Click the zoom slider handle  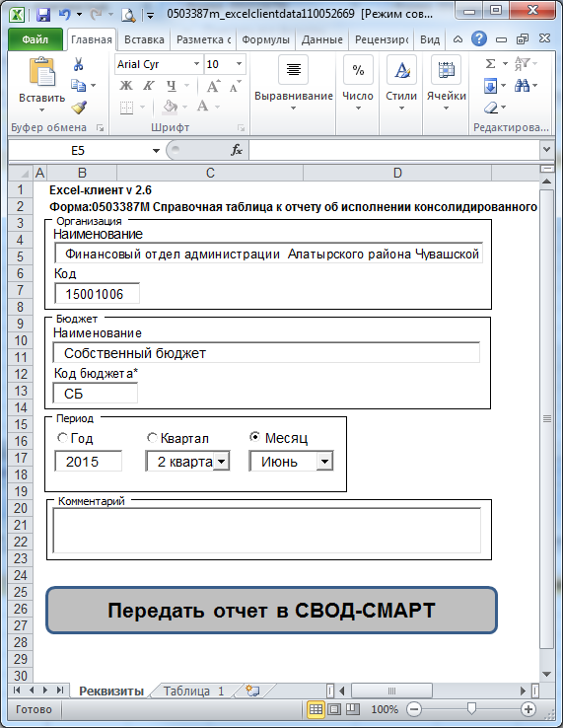(x=471, y=708)
